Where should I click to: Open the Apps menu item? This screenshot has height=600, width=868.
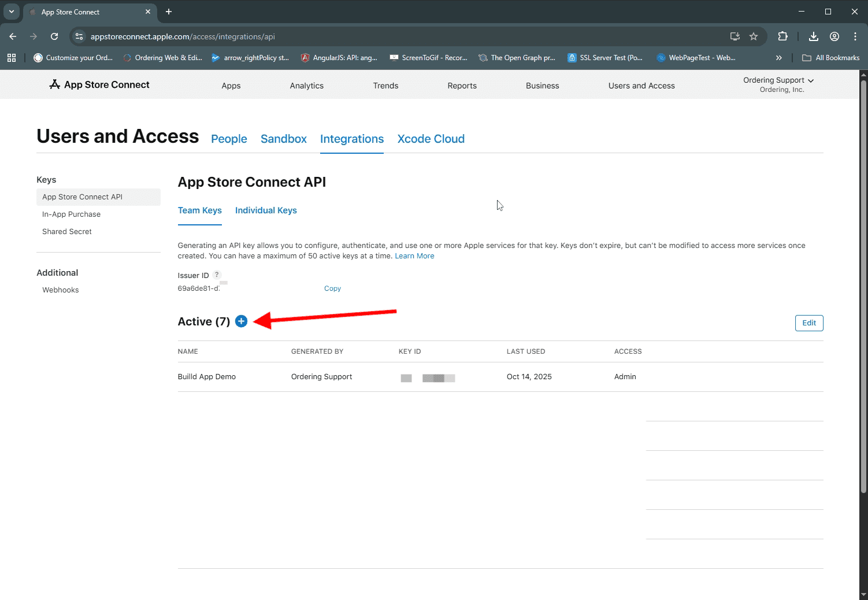231,86
